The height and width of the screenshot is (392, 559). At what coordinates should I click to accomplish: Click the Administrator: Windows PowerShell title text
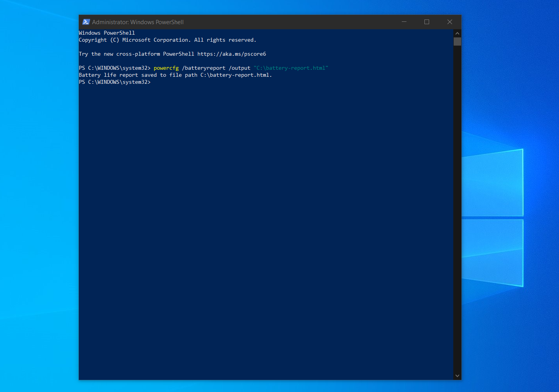(x=138, y=22)
